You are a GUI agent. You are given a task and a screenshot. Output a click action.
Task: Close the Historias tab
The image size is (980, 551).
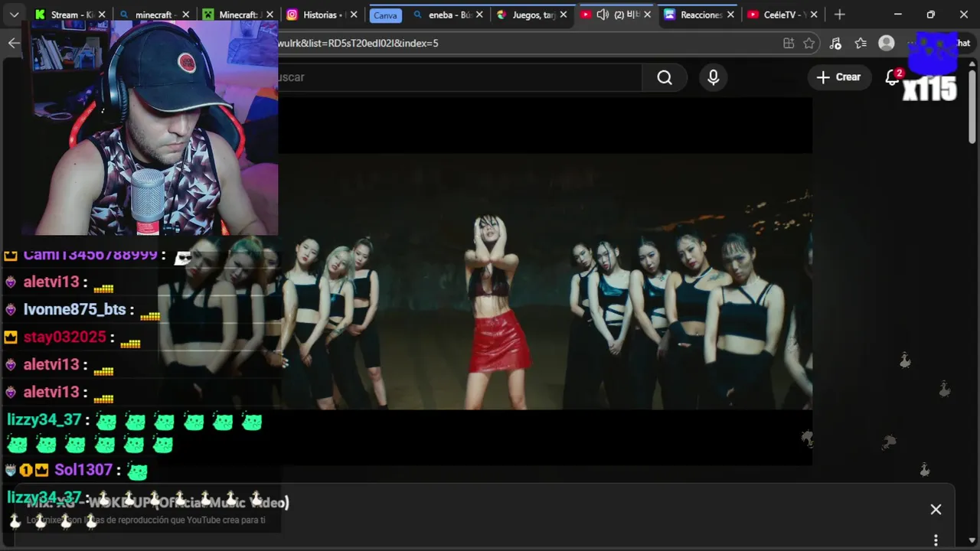pos(354,15)
